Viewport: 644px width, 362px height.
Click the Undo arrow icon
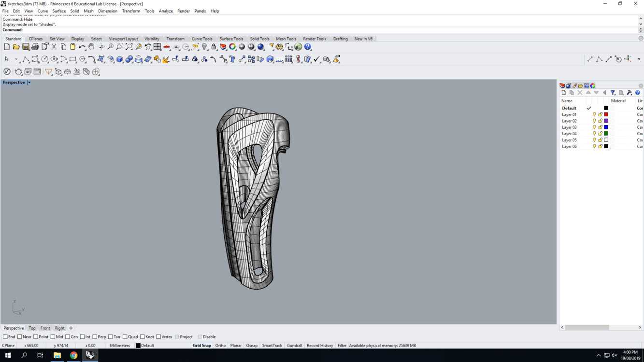pyautogui.click(x=82, y=47)
